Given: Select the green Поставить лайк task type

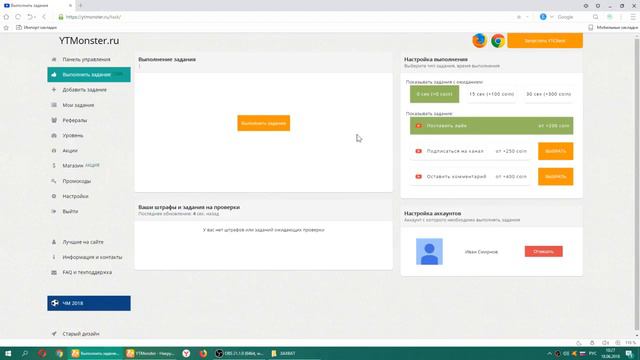Looking at the screenshot, I should tap(491, 126).
